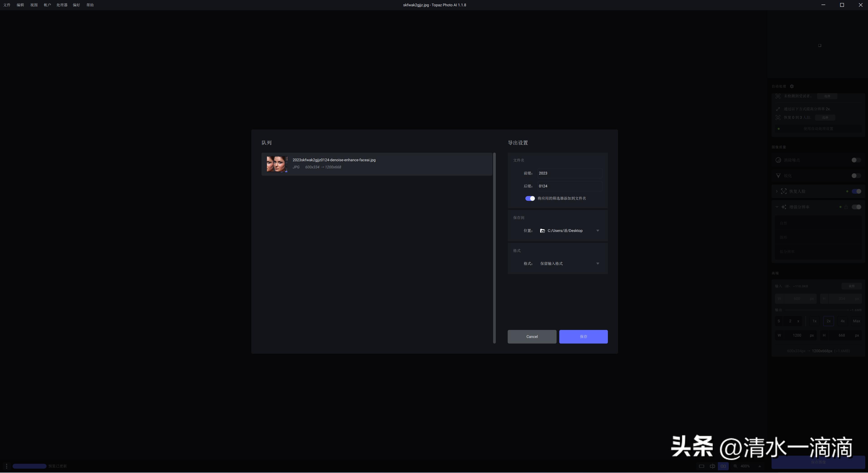The width and height of the screenshot is (868, 473).
Task: Select the split view icon
Action: pos(712,466)
